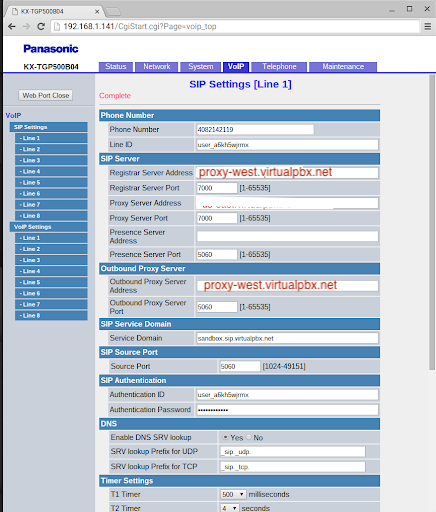
Task: Open SIP Settings Line 7
Action: (51, 205)
